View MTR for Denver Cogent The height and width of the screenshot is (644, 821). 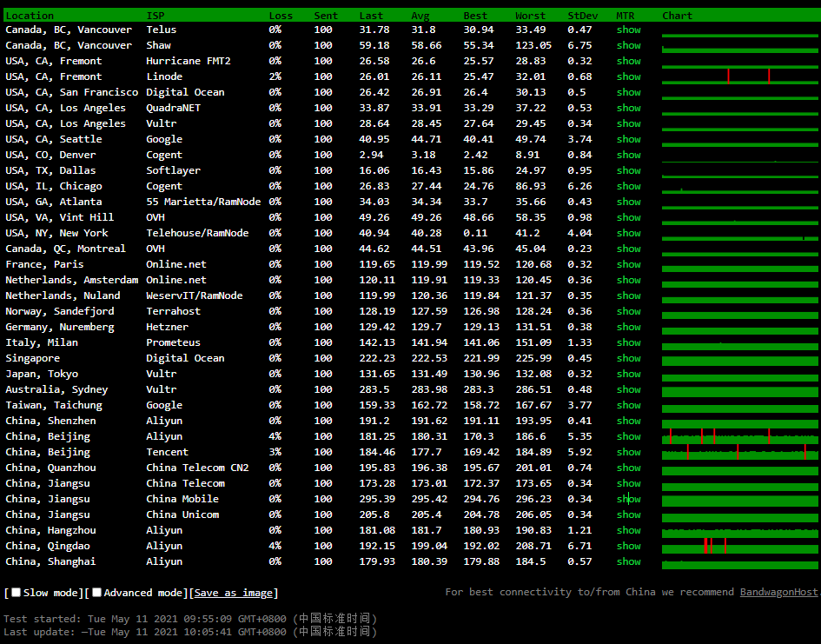628,155
